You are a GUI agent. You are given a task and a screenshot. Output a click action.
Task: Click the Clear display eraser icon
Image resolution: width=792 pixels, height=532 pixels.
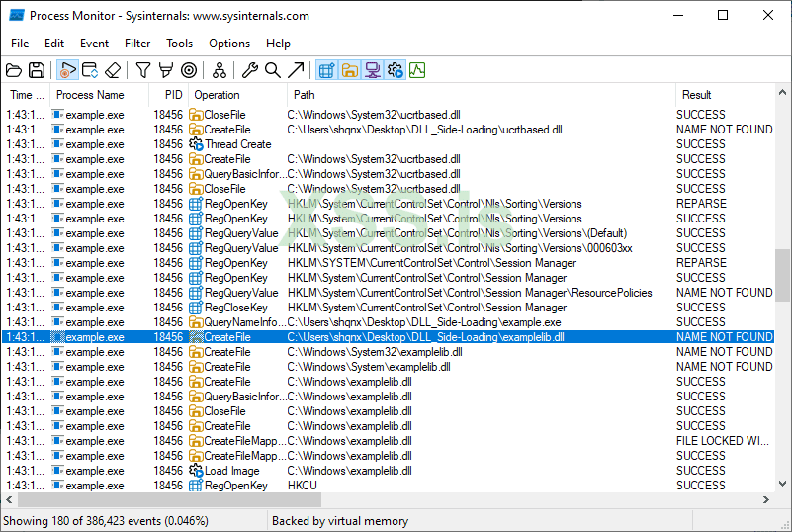tap(113, 70)
